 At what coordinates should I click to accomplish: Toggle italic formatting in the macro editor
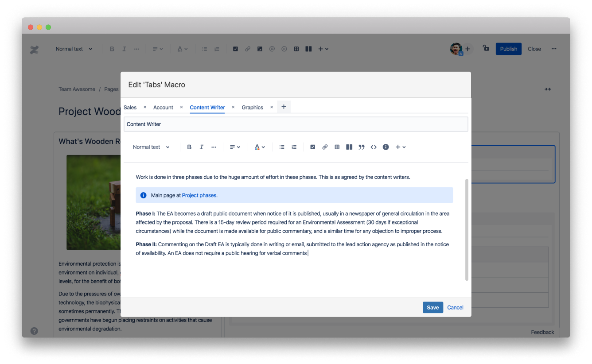click(x=202, y=147)
